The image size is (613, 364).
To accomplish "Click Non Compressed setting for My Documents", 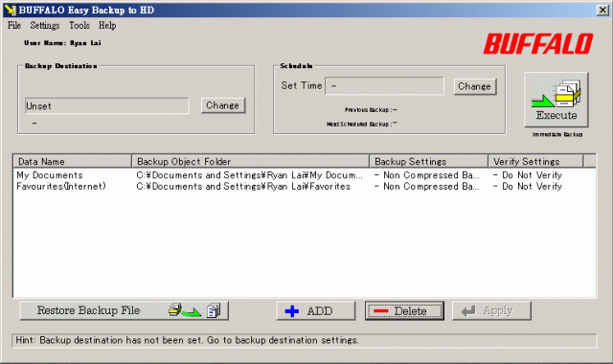I will 427,175.
